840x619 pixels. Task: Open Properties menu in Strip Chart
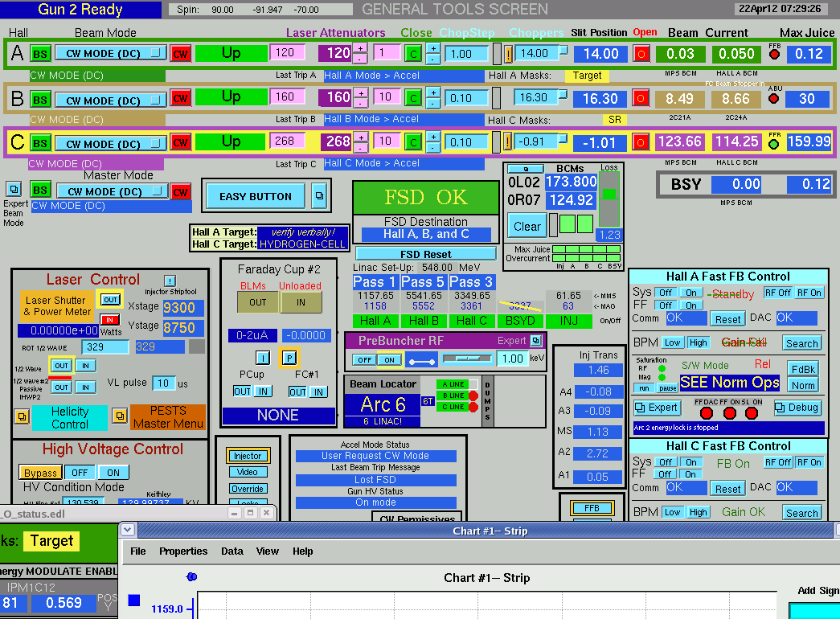click(182, 551)
